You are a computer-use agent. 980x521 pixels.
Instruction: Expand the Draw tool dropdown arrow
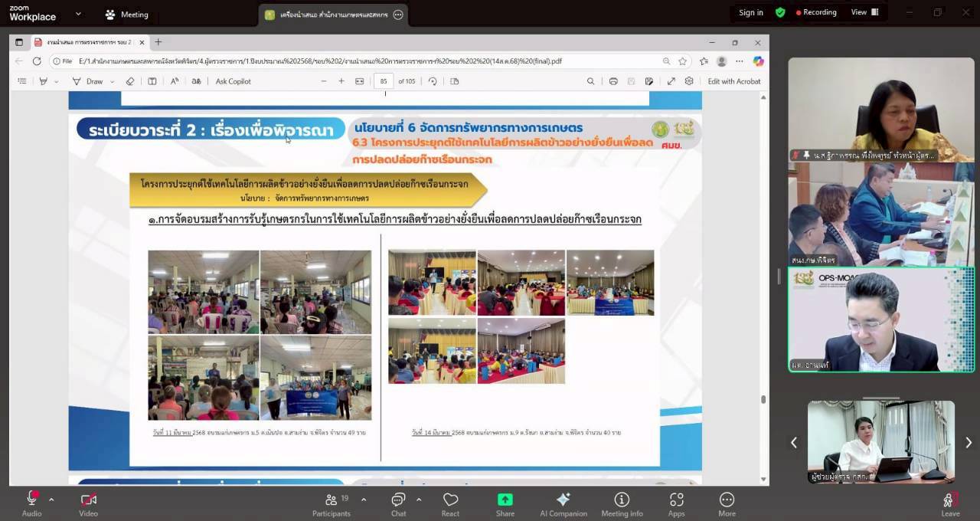112,81
